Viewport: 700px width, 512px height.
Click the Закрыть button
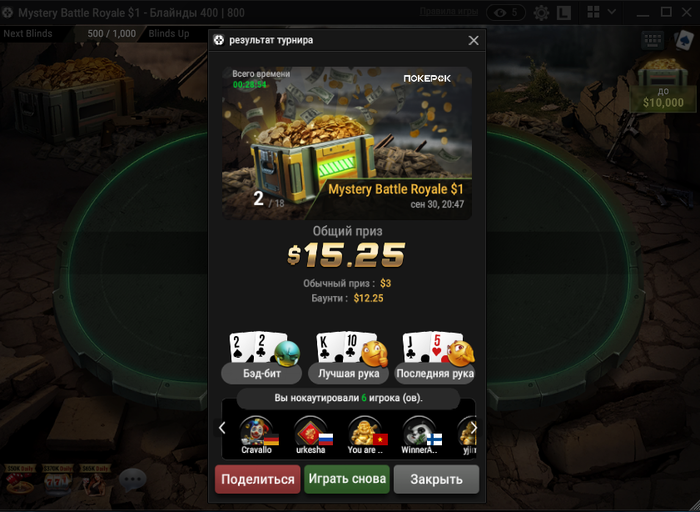pyautogui.click(x=436, y=479)
